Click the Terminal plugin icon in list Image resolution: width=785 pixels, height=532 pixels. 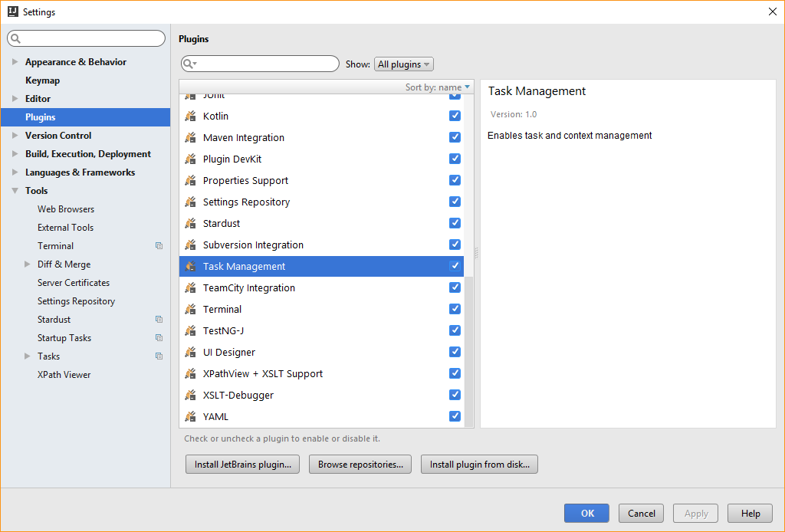point(190,310)
